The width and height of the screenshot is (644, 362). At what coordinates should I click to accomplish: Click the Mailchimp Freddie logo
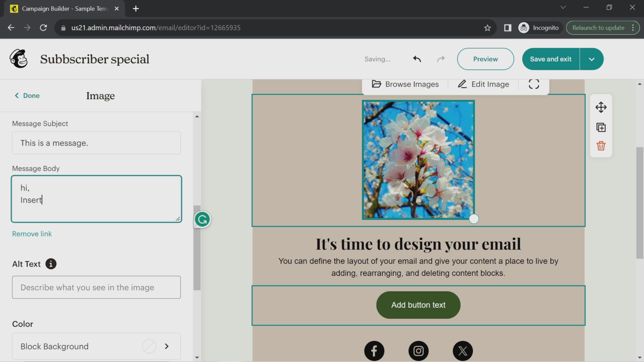point(19,59)
